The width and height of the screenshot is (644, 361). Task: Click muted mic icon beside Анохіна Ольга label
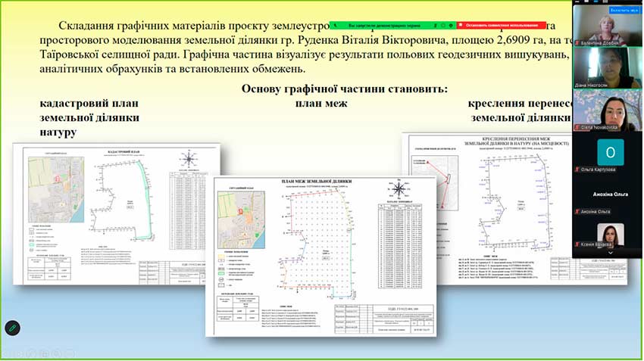[577, 212]
